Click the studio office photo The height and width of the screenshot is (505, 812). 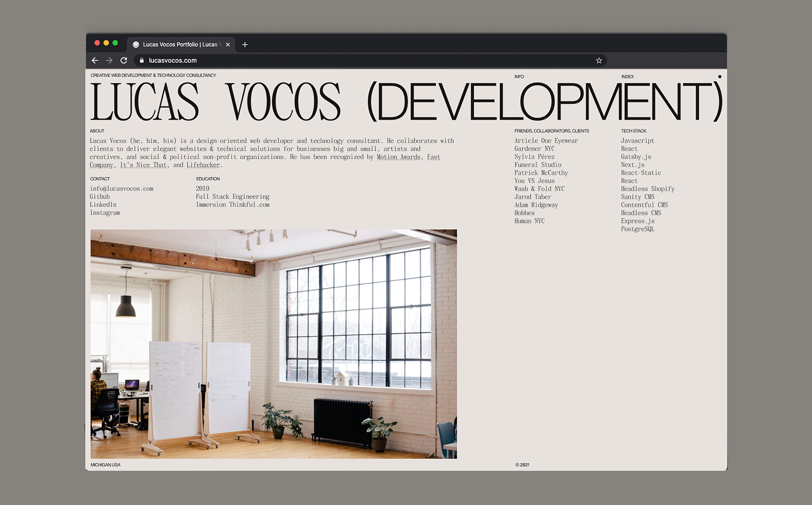274,344
